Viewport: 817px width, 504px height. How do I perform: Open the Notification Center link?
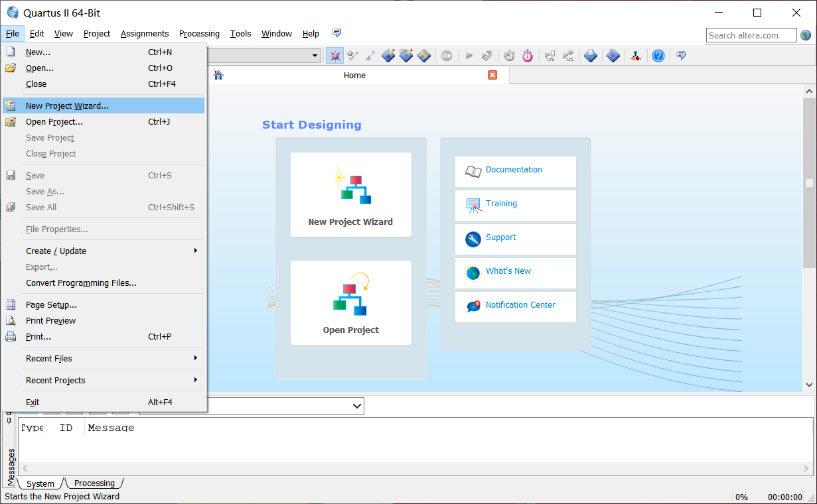click(x=520, y=305)
